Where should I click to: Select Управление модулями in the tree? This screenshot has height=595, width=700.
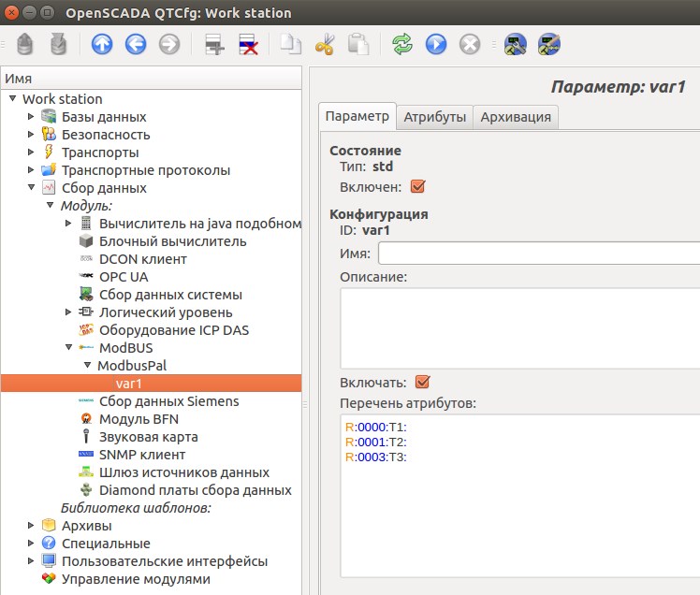(136, 579)
